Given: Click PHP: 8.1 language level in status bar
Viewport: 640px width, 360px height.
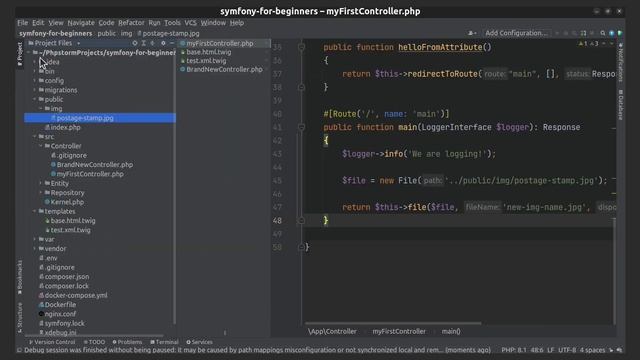Looking at the screenshot, I should pyautogui.click(x=514, y=350).
